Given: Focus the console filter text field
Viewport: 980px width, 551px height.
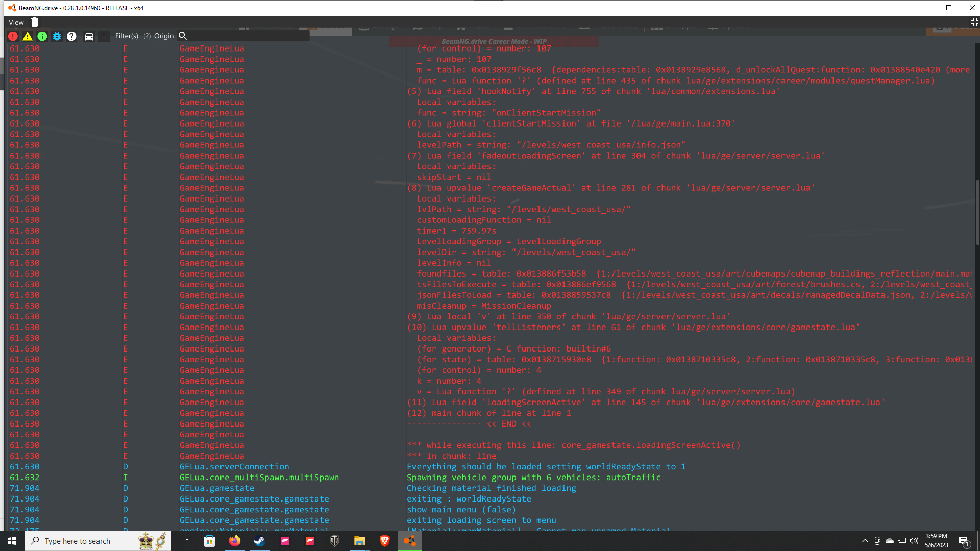Looking at the screenshot, I should tap(249, 36).
